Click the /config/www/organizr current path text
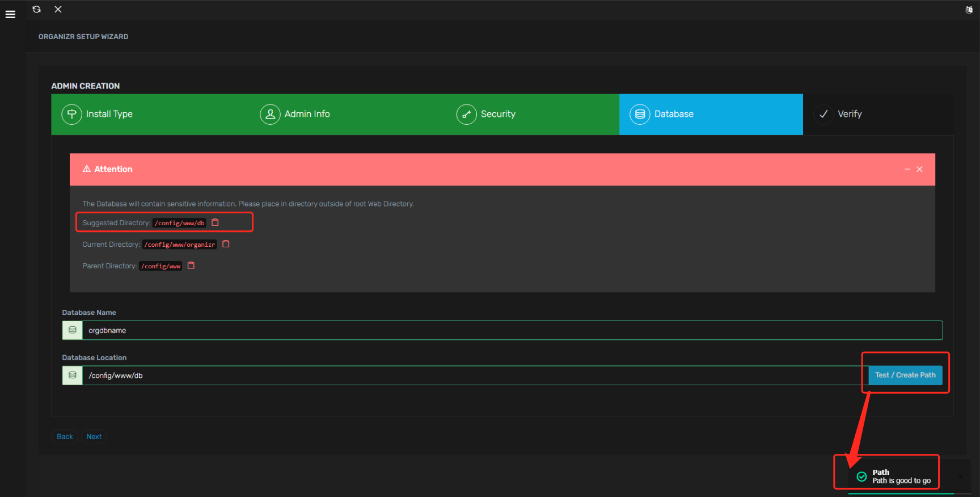 point(179,245)
